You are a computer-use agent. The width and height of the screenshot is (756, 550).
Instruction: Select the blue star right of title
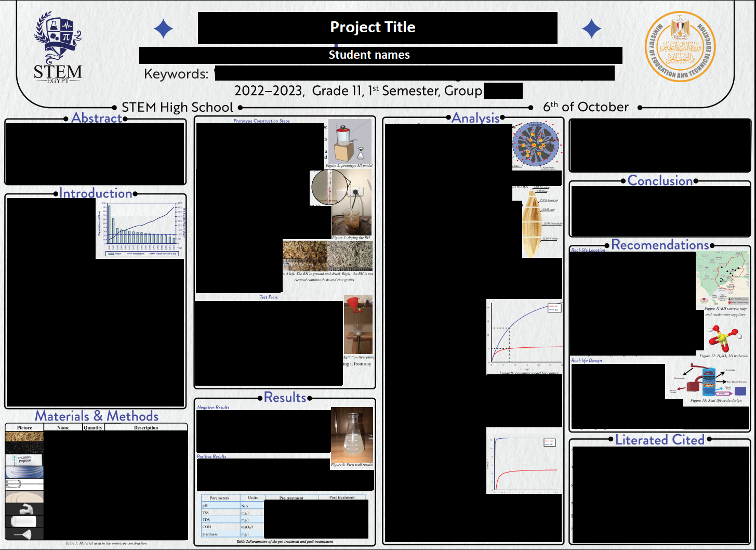tap(591, 29)
